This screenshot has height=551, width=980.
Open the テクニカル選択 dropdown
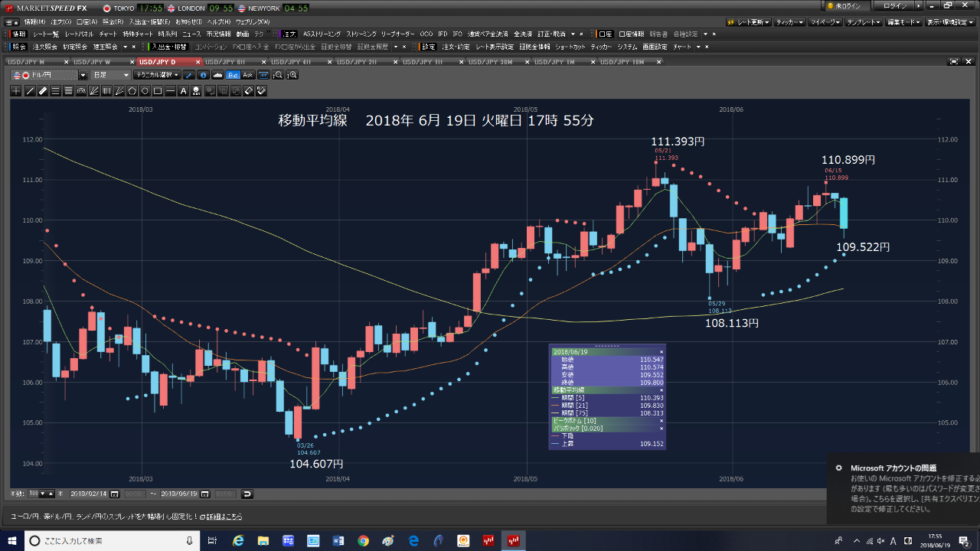click(x=156, y=75)
